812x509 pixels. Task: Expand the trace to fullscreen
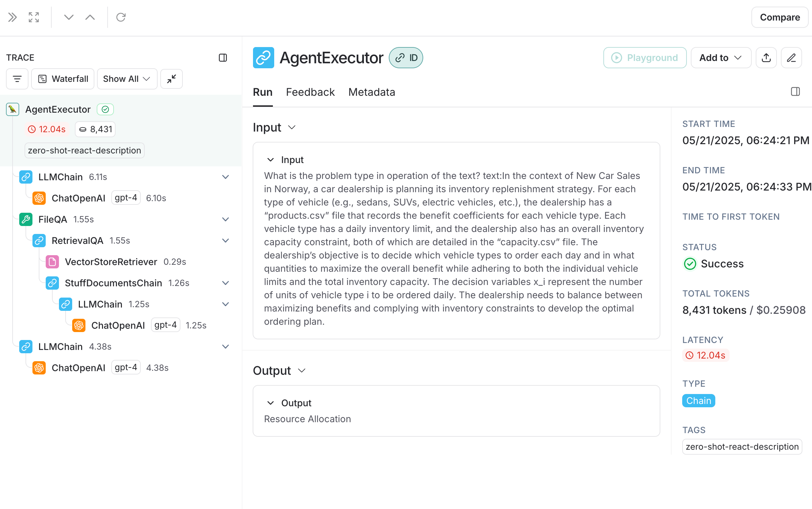[34, 17]
